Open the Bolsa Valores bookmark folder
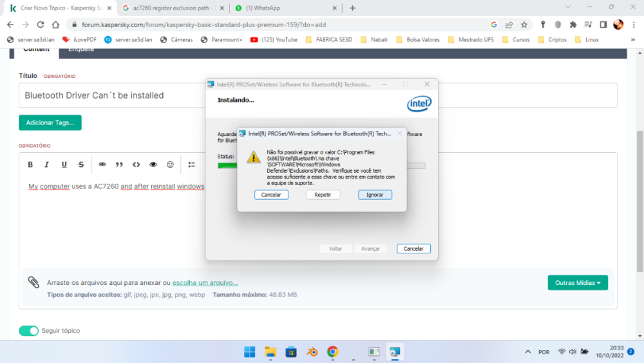Screen dimensions: 644x363 tap(418, 40)
